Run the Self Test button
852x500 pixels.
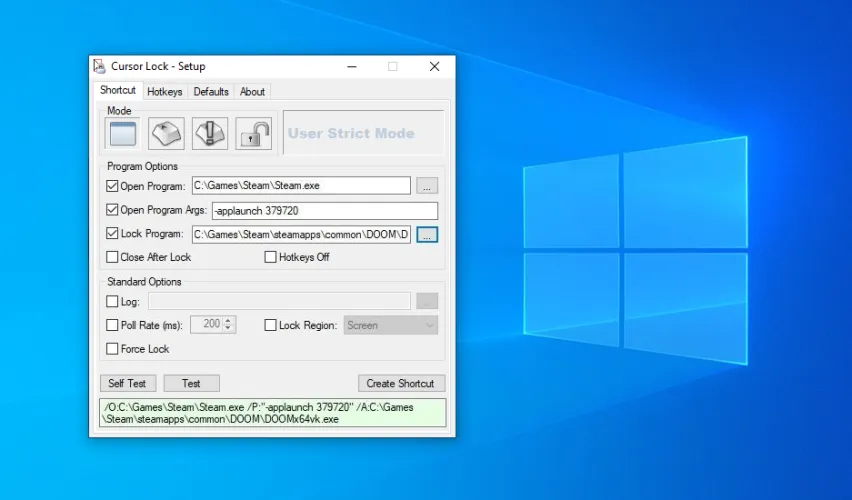point(127,383)
